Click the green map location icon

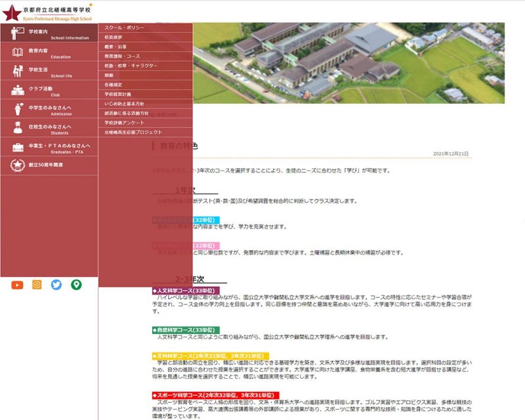coord(76,285)
